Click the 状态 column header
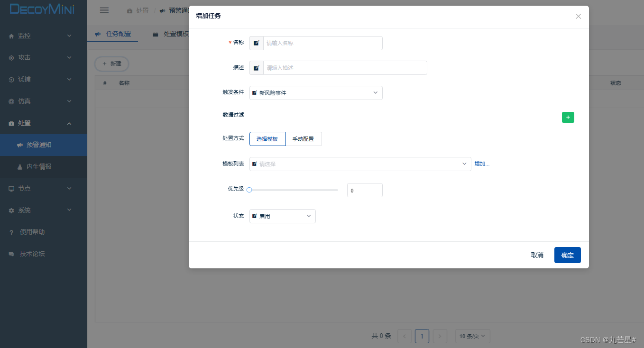 pos(616,83)
